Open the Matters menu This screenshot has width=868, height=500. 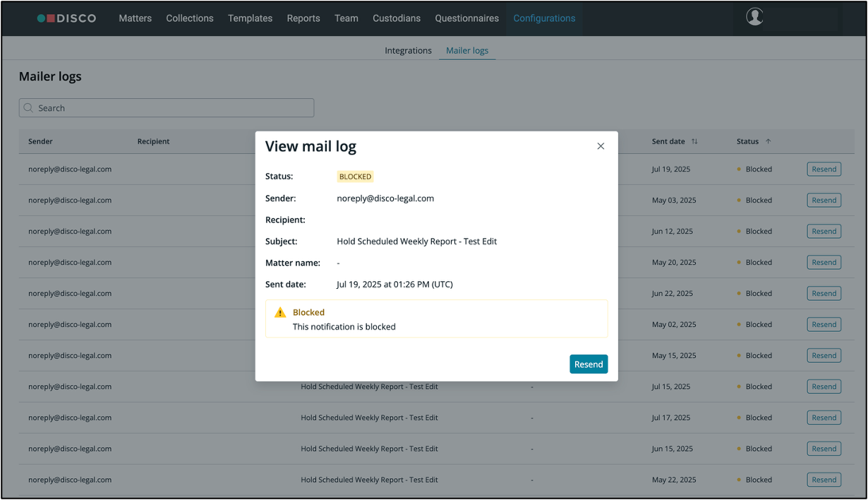[x=135, y=18]
